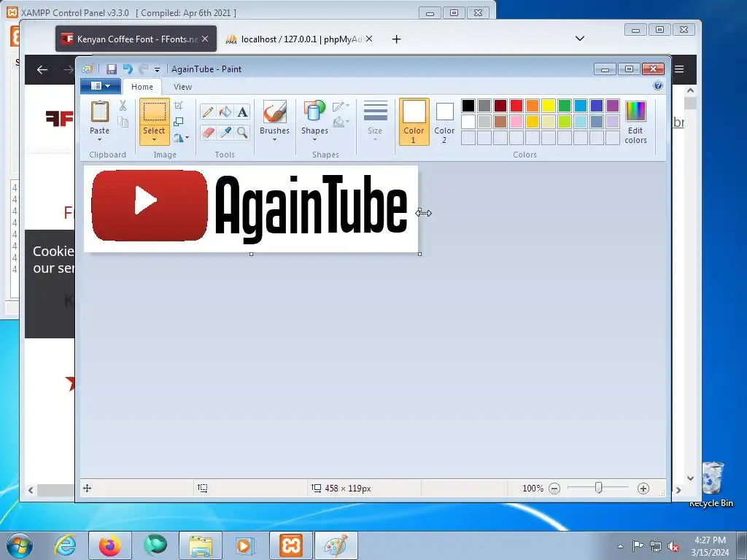Pick the green color swatch
The width and height of the screenshot is (747, 560).
[565, 106]
